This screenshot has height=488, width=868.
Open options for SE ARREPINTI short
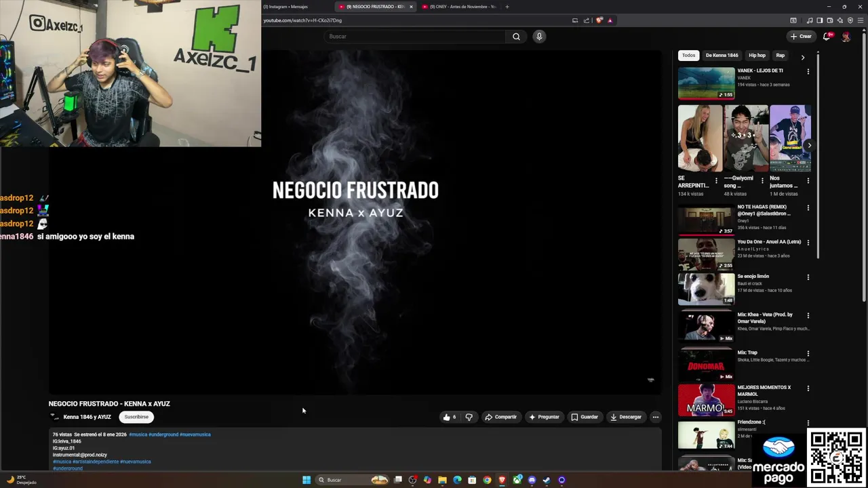point(716,181)
